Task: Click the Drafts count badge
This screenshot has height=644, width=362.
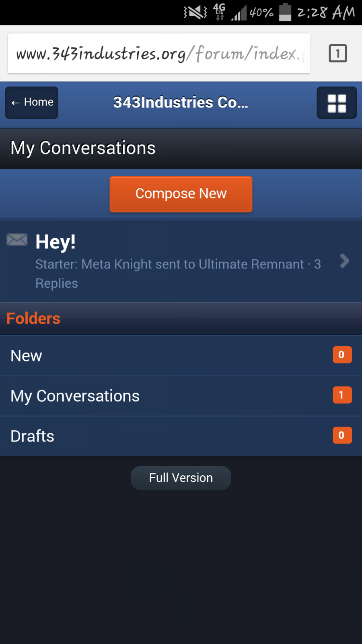Action: [342, 436]
